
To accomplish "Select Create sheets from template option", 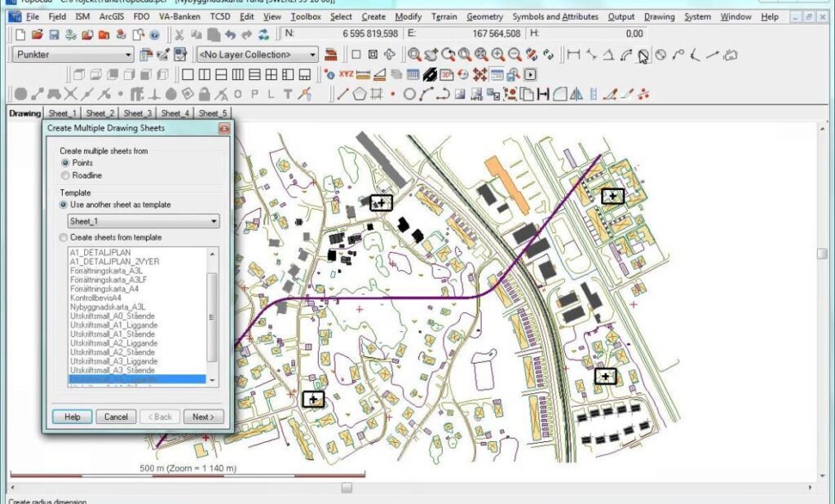I will pos(64,237).
